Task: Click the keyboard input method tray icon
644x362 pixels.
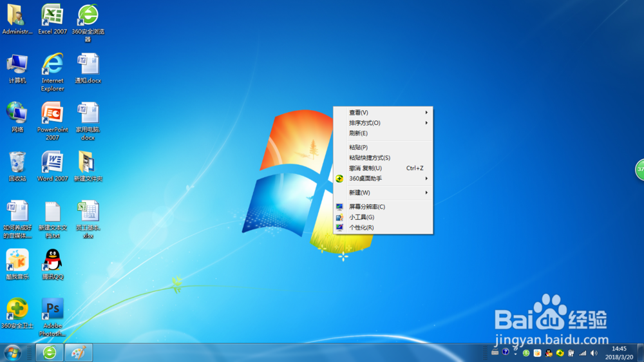Action: pyautogui.click(x=495, y=352)
